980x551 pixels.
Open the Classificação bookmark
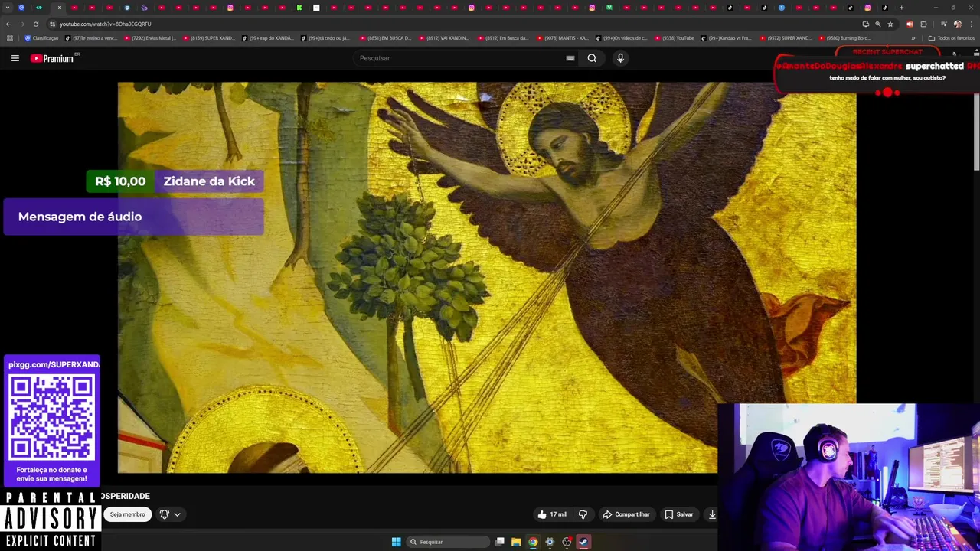[x=41, y=38]
